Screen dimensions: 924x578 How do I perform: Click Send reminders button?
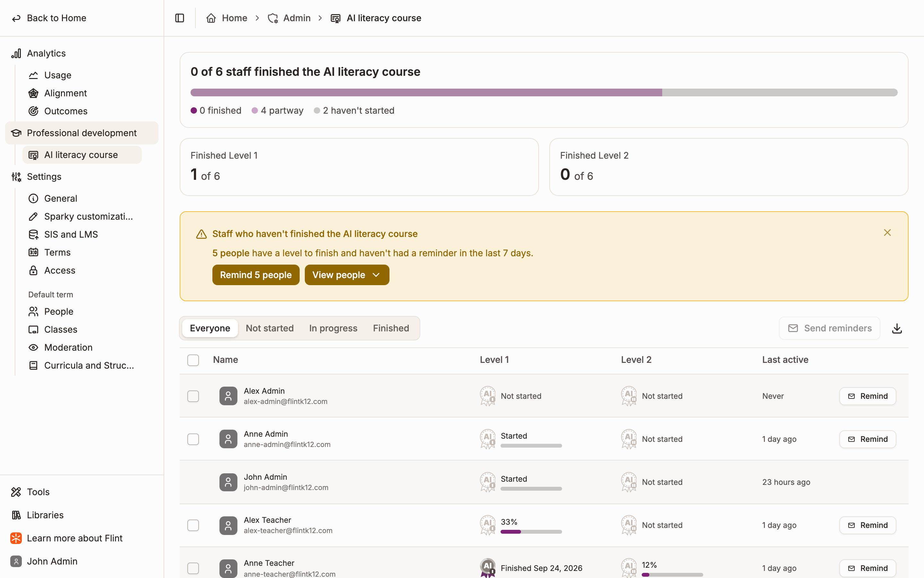[x=830, y=328]
